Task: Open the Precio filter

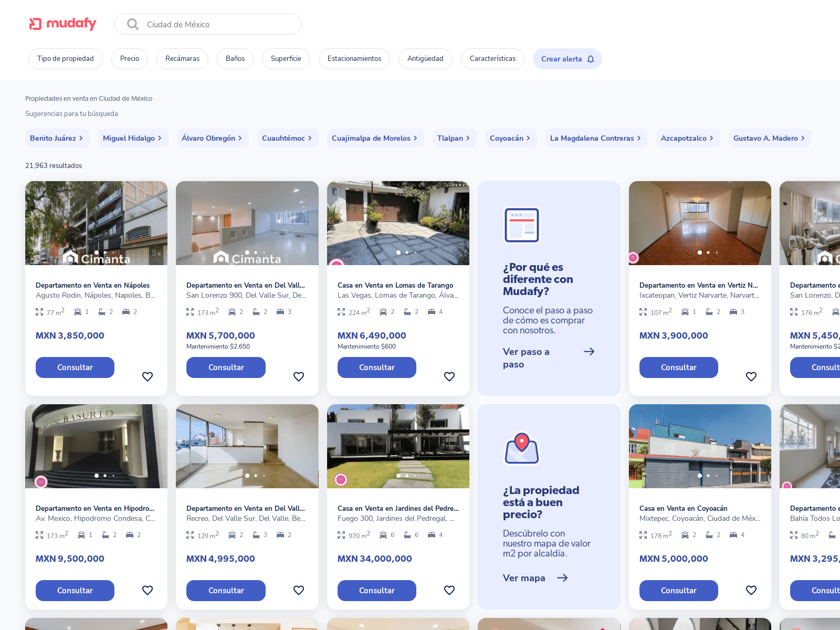Action: [130, 59]
